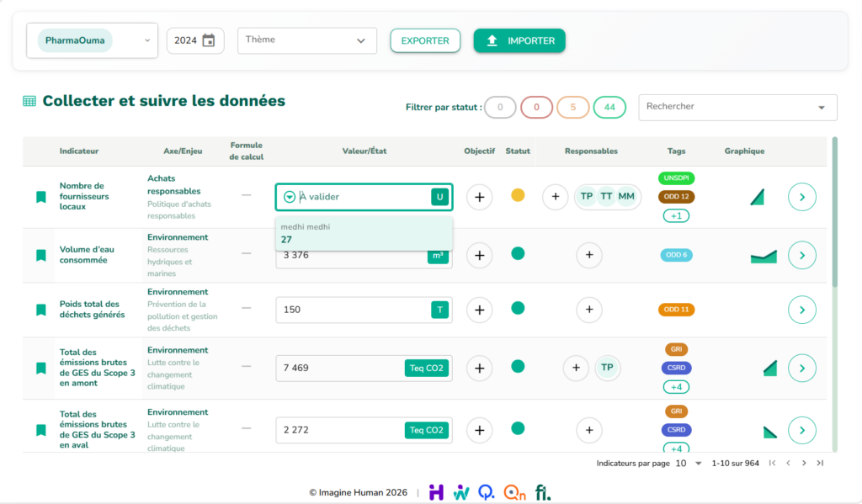This screenshot has width=862, height=504.
Task: Add objective for Scope 3 en amont row
Action: point(479,368)
